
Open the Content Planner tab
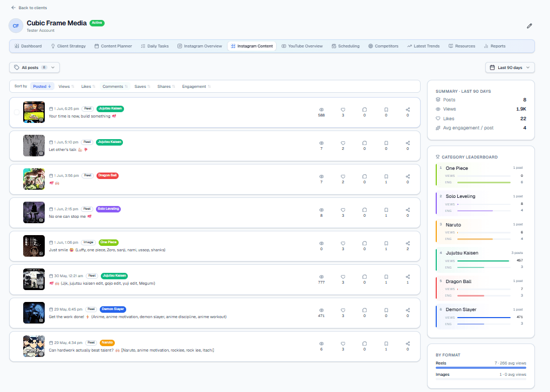tap(113, 46)
